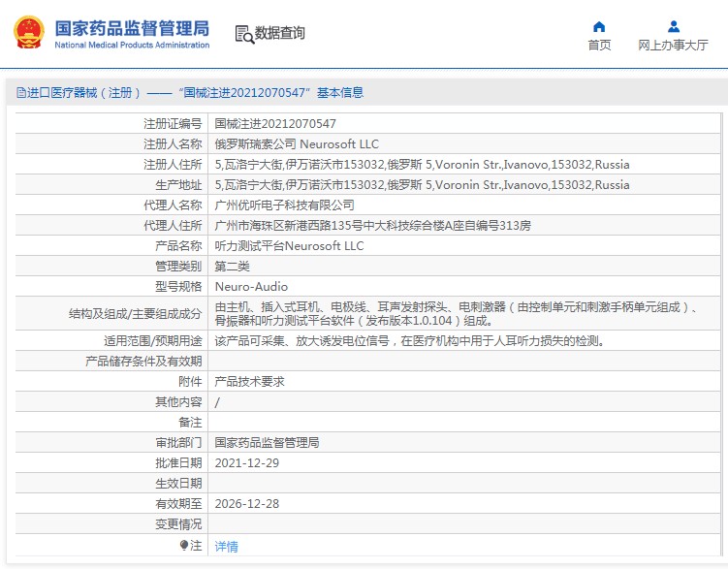Viewport: 728px width, 569px height.
Task: Click the 其他内容 slash value
Action: click(x=217, y=402)
